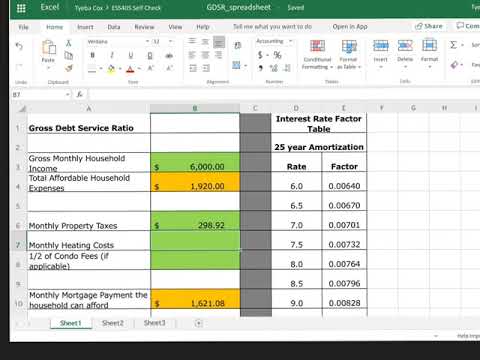Expand the Paste options arrow
Viewport: 480px width, 360px height.
click(48, 68)
